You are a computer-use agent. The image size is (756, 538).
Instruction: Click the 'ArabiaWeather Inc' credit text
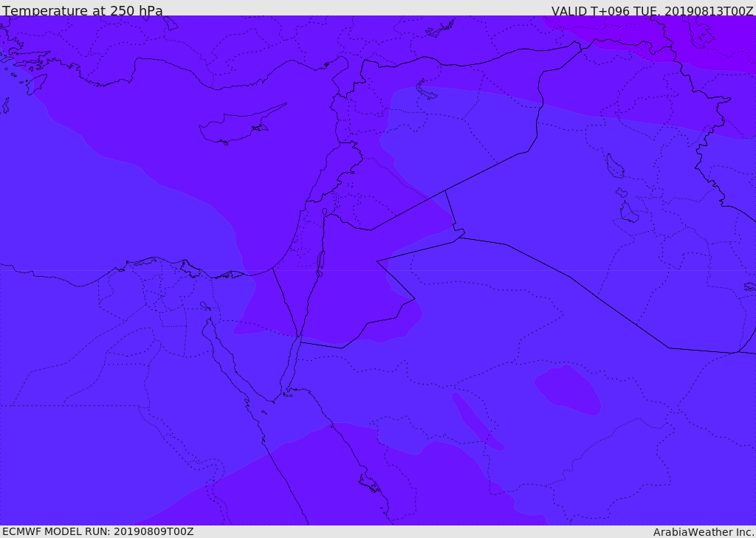tap(702, 532)
